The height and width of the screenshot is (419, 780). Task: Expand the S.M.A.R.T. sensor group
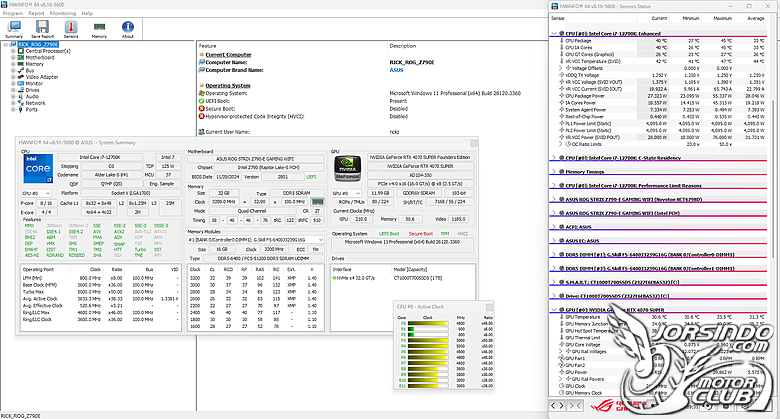pyautogui.click(x=554, y=282)
